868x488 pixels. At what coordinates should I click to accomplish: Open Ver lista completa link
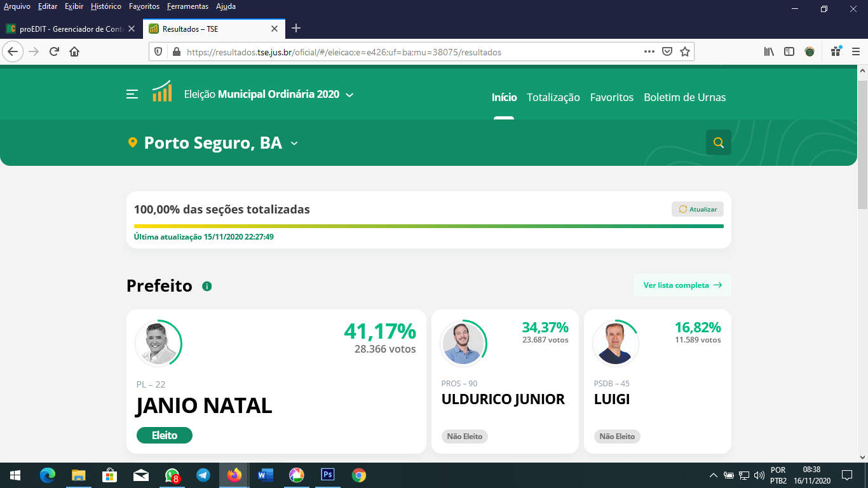[x=682, y=285]
